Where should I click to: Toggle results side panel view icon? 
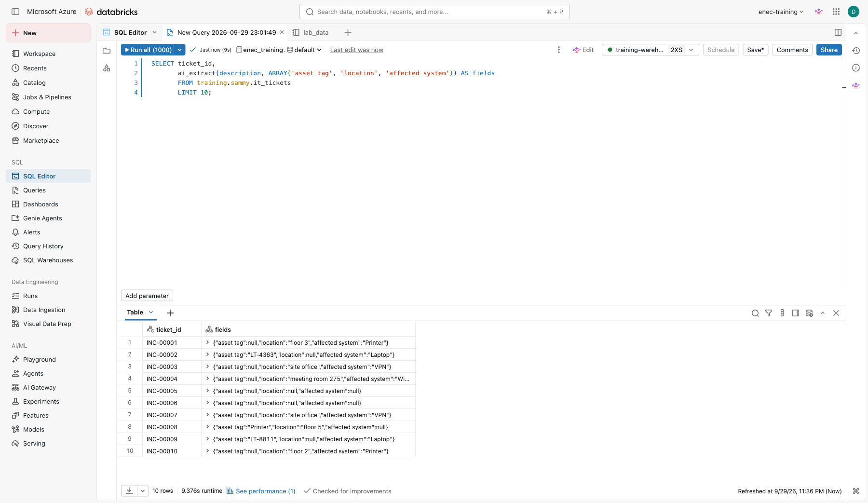point(796,313)
